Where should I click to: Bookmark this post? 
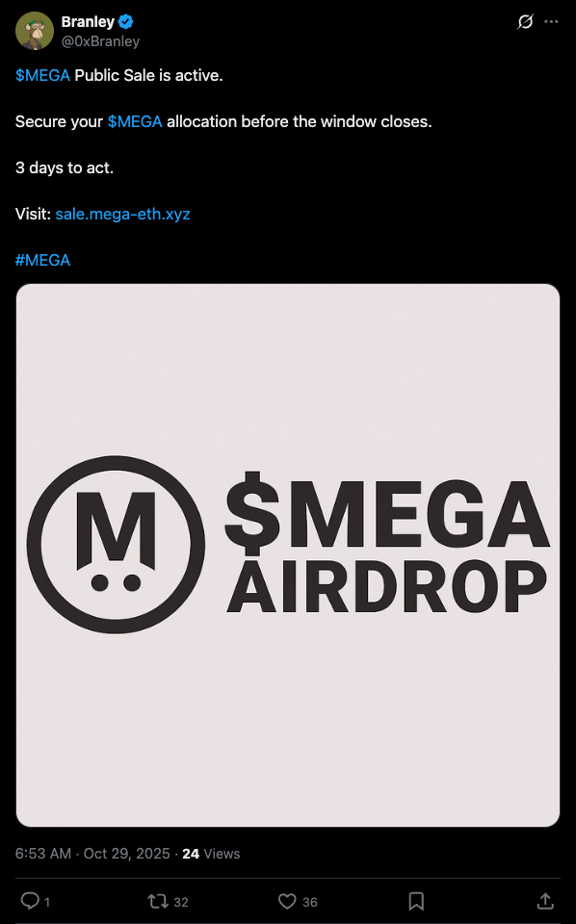(416, 901)
